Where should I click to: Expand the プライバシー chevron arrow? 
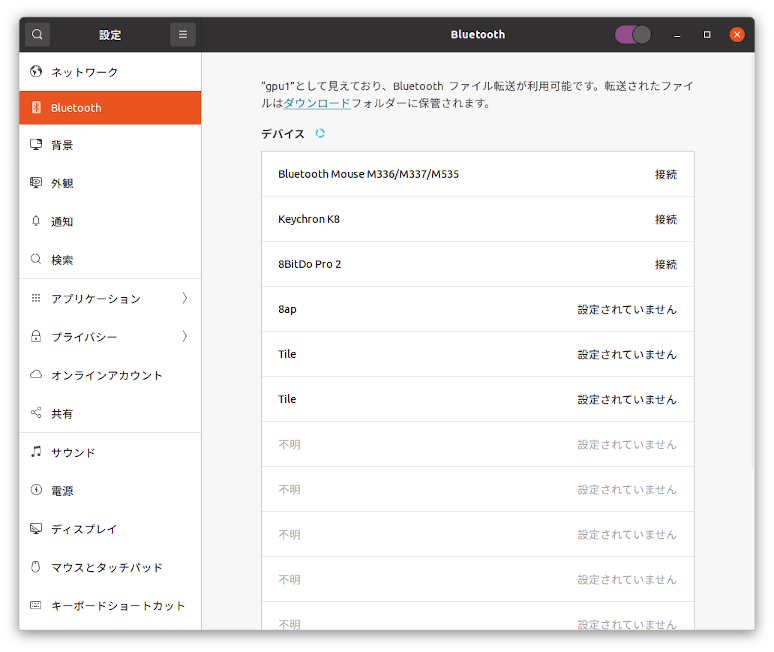[185, 337]
